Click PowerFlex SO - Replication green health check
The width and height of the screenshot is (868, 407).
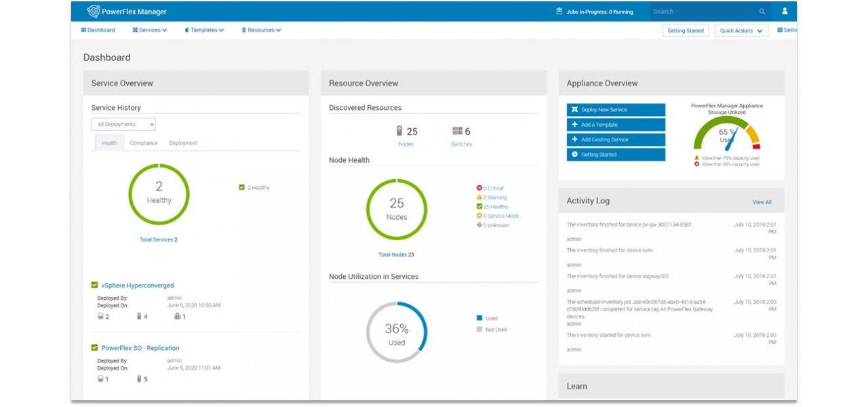point(95,348)
